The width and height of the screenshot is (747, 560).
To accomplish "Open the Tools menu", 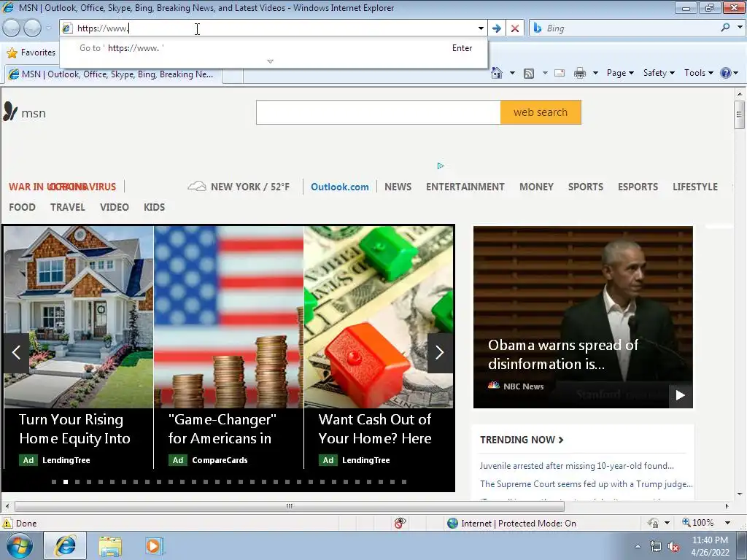I will click(698, 73).
